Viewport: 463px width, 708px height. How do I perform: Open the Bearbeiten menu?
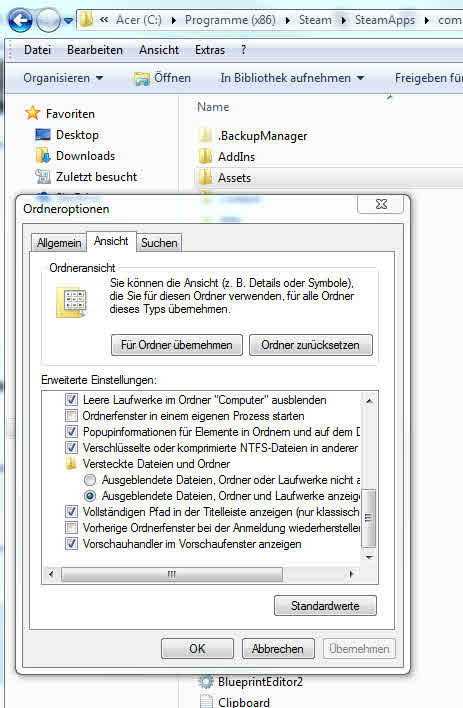click(x=95, y=50)
